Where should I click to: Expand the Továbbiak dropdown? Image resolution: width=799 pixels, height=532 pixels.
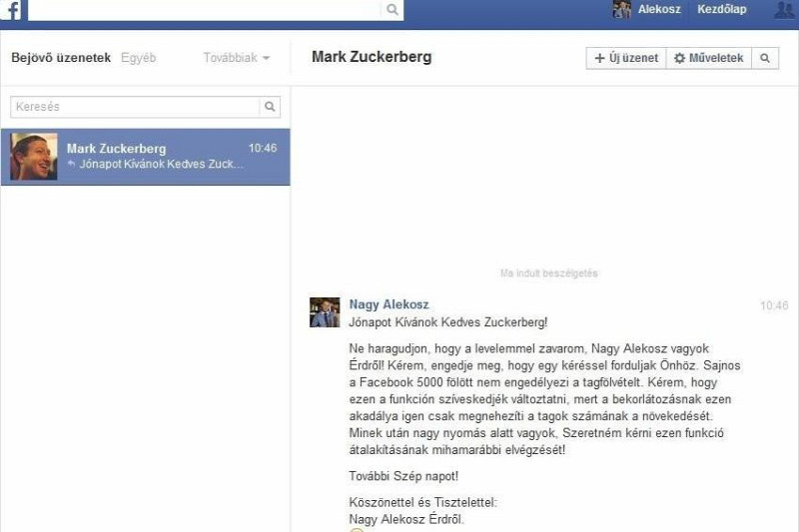point(237,58)
